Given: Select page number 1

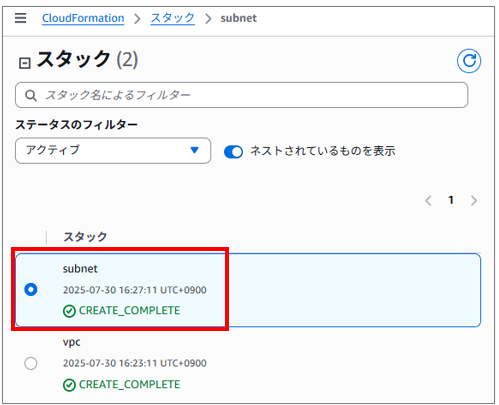Looking at the screenshot, I should pyautogui.click(x=451, y=200).
